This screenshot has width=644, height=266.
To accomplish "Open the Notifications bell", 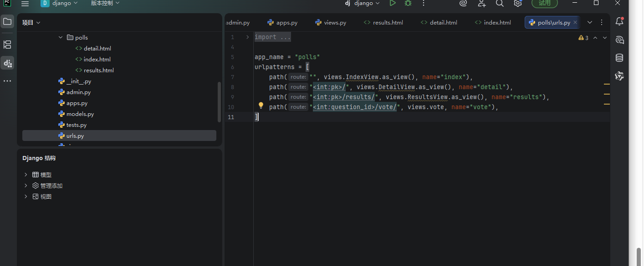I will click(619, 21).
